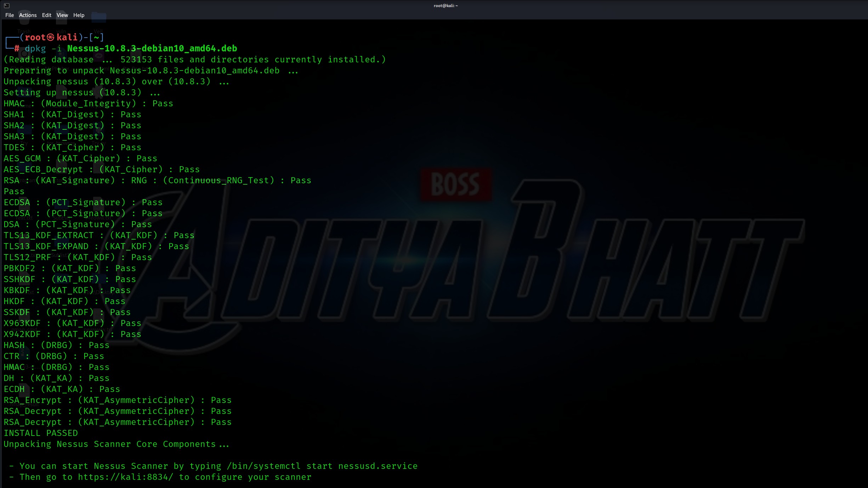Open the File menu
Screen dimensions: 868x488
point(10,15)
